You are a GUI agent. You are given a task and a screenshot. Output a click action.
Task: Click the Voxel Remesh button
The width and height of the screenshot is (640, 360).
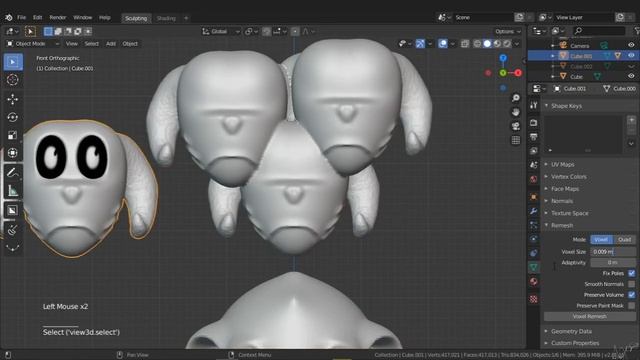pyautogui.click(x=590, y=316)
